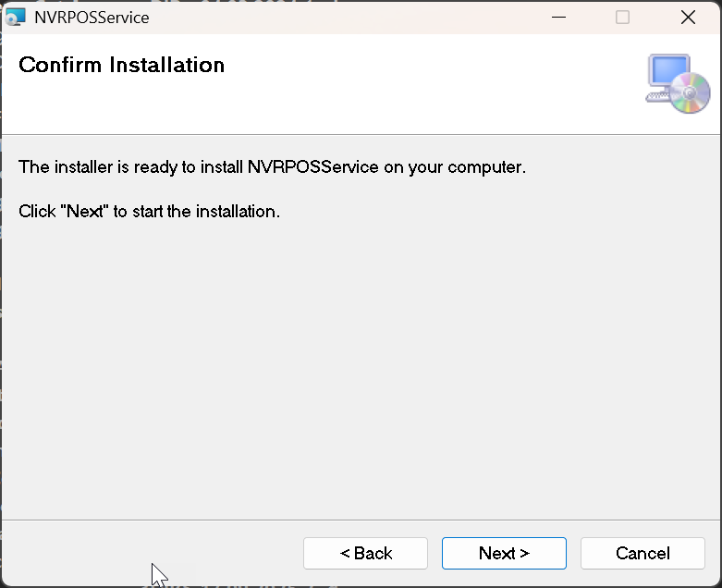Viewport: 722px width, 588px height.
Task: Close the installer with the X button
Action: click(x=687, y=17)
